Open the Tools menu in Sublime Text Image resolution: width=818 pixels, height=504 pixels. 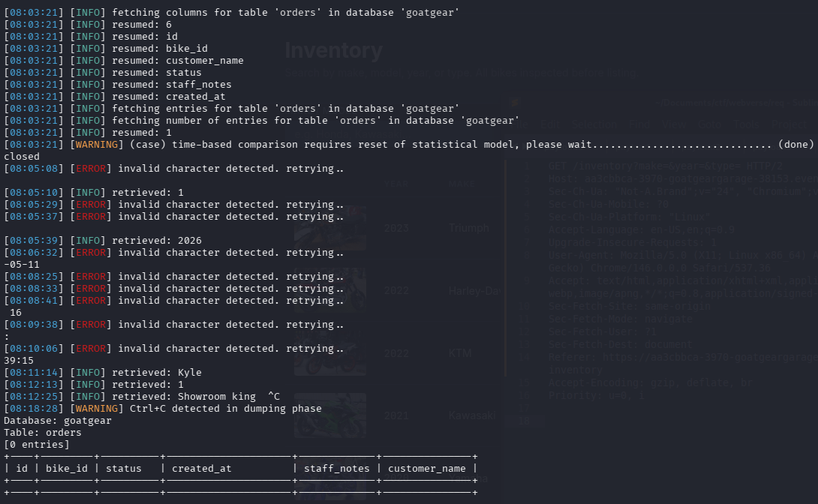click(x=747, y=124)
